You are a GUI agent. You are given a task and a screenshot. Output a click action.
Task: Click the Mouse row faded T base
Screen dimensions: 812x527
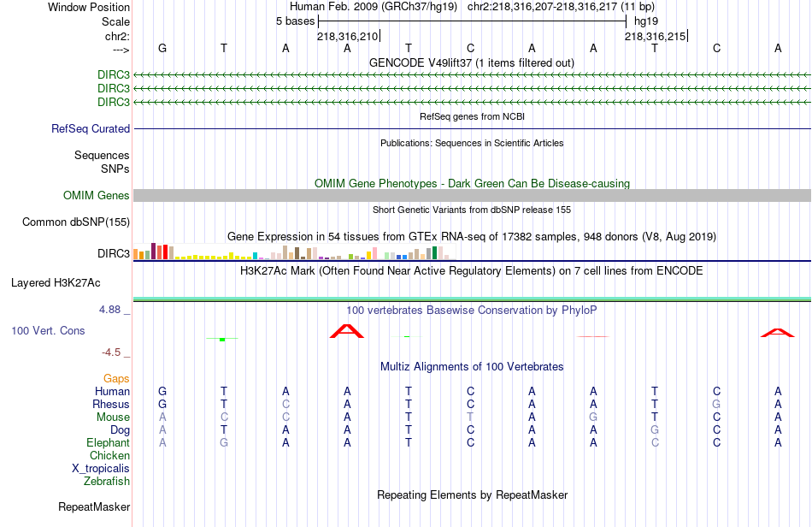(470, 417)
